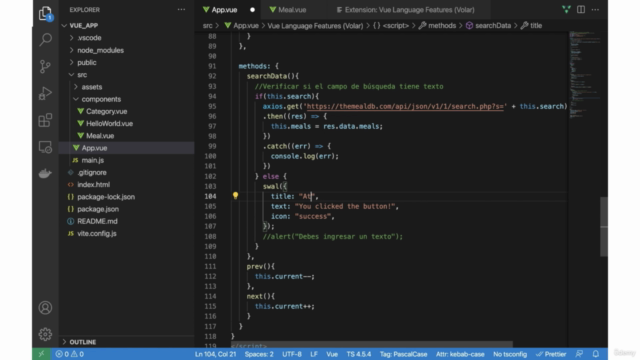Open the Search view icon
The height and width of the screenshot is (360, 640).
[x=45, y=40]
